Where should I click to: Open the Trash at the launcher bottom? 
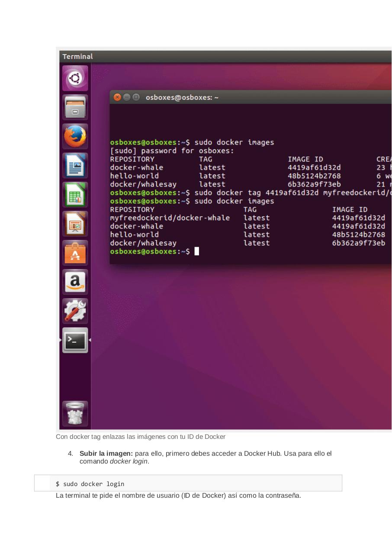(x=75, y=413)
